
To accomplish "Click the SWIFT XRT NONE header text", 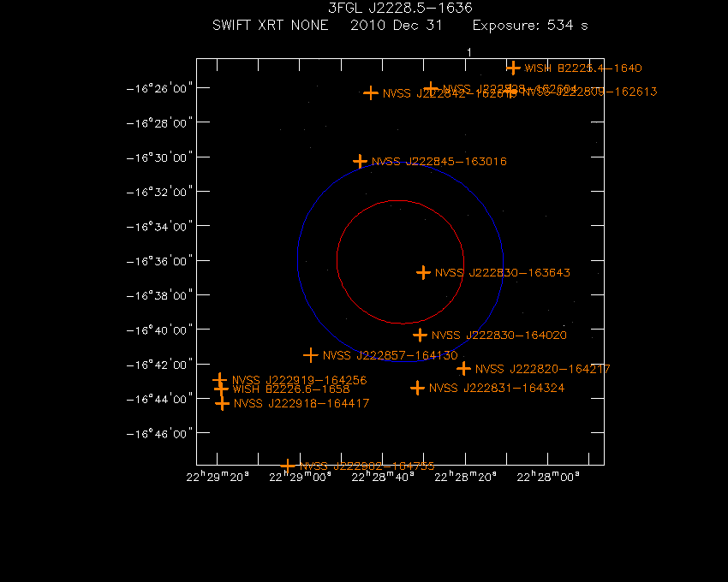I will [270, 25].
